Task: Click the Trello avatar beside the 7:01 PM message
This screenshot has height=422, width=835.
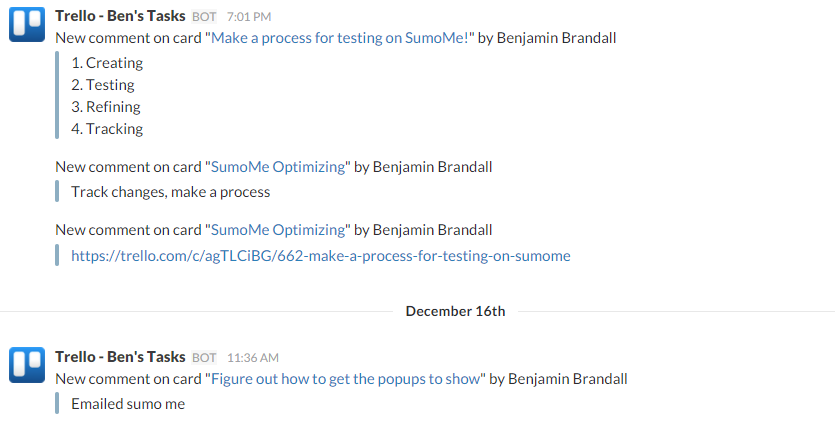Action: click(27, 25)
